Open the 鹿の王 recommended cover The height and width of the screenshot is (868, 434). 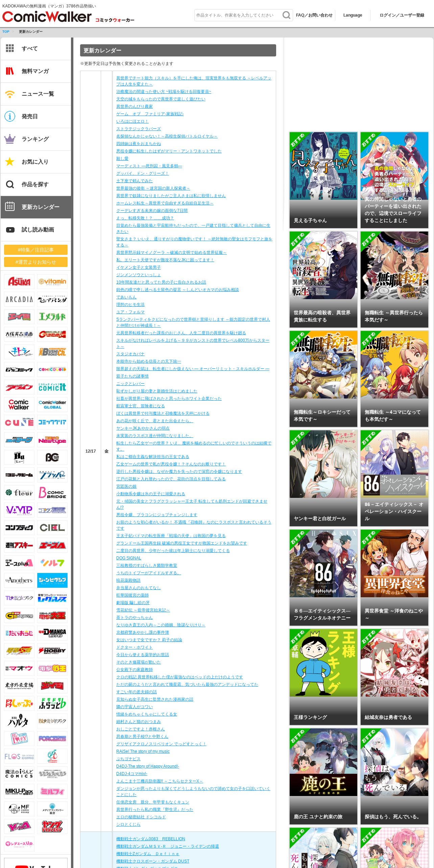pos(323,776)
